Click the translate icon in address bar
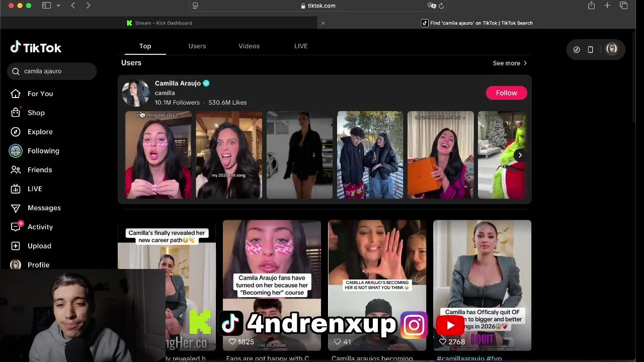644x362 pixels. point(431,6)
